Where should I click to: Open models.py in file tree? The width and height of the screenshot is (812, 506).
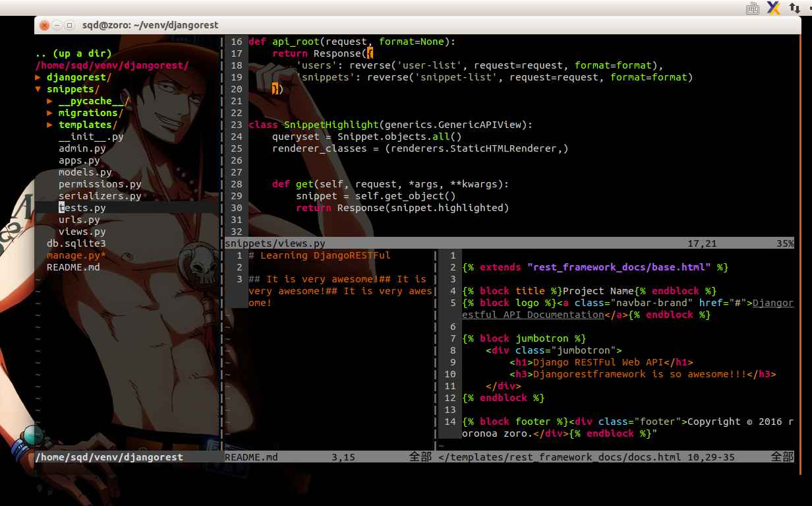pos(85,172)
